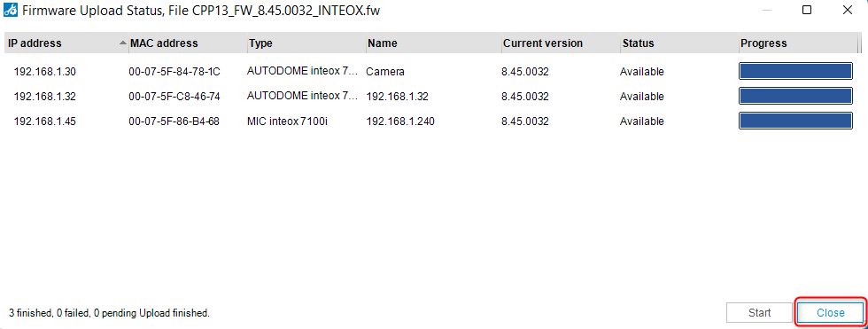Maximize the Firmware Upload Status window
The height and width of the screenshot is (329, 868).
(x=807, y=10)
